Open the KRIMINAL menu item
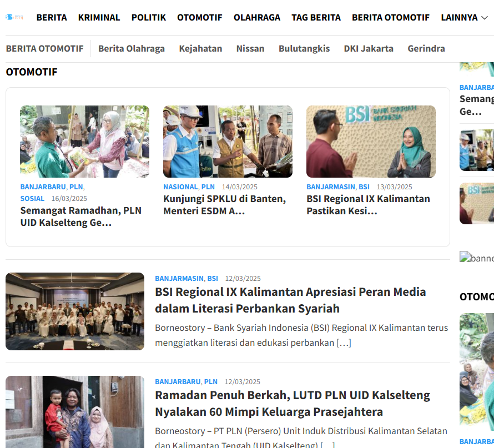 click(99, 17)
